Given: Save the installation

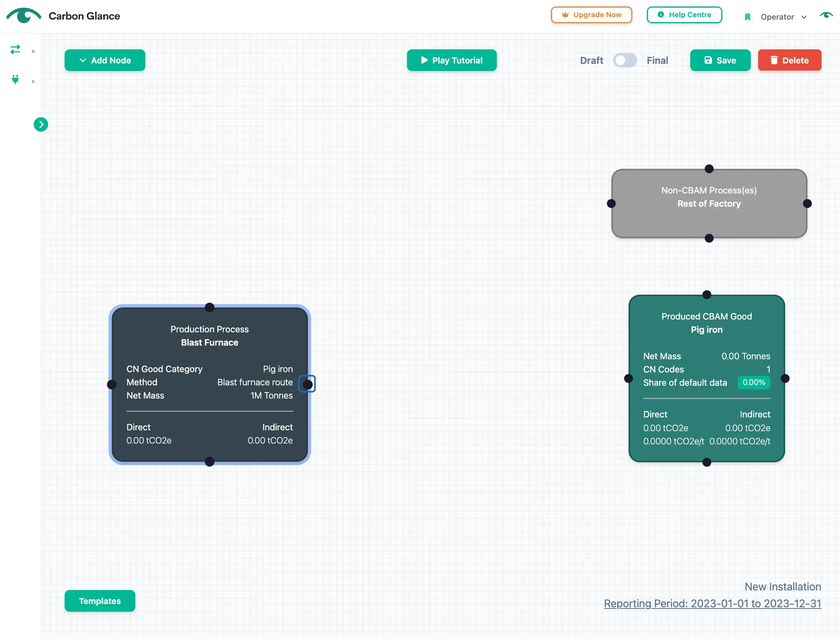Looking at the screenshot, I should coord(720,60).
